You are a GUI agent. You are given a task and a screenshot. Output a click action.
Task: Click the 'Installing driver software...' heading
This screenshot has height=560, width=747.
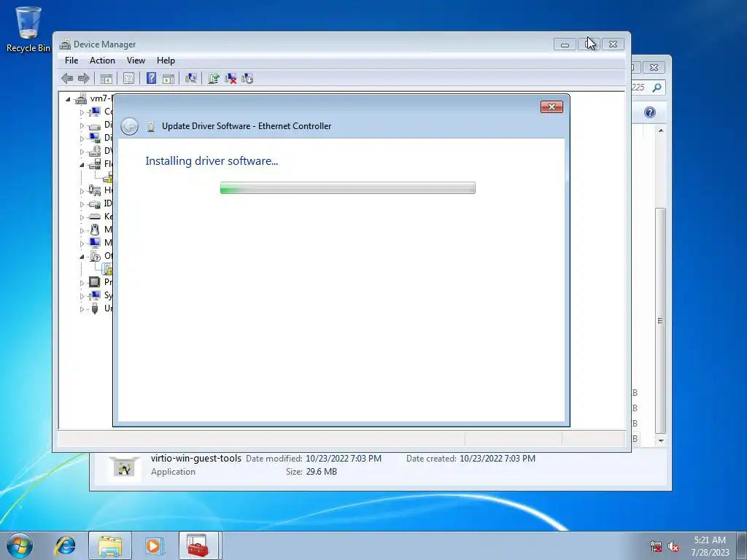point(212,161)
